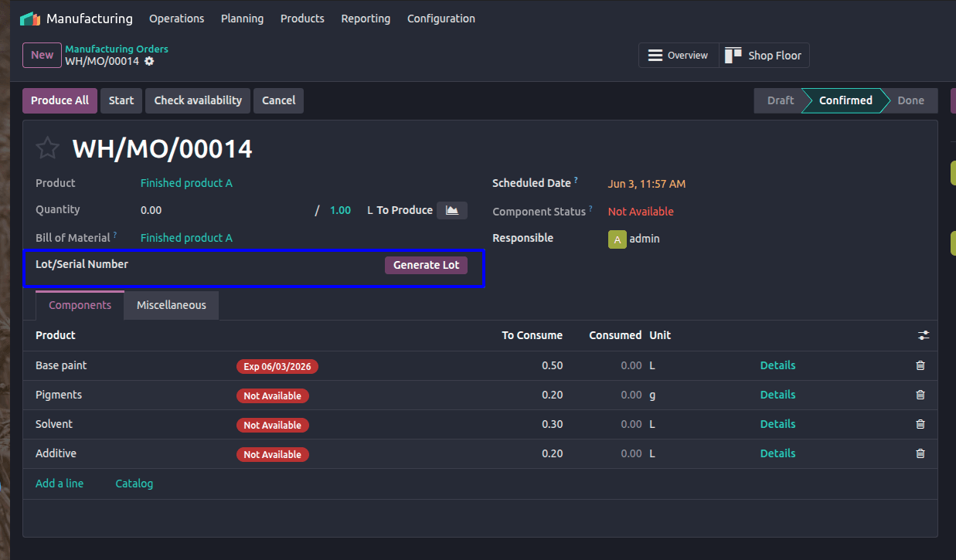Click the help mark beside Component Status
This screenshot has width=956, height=560.
click(591, 209)
